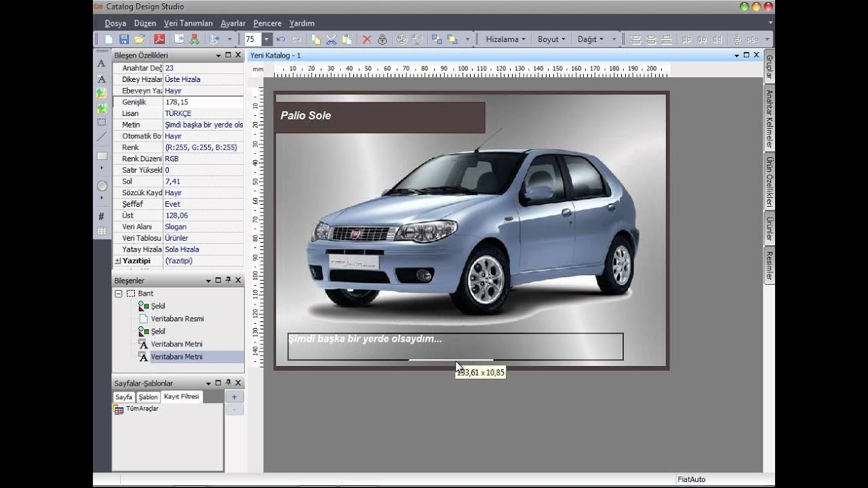
Task: Click the undo arrow icon
Action: click(281, 39)
